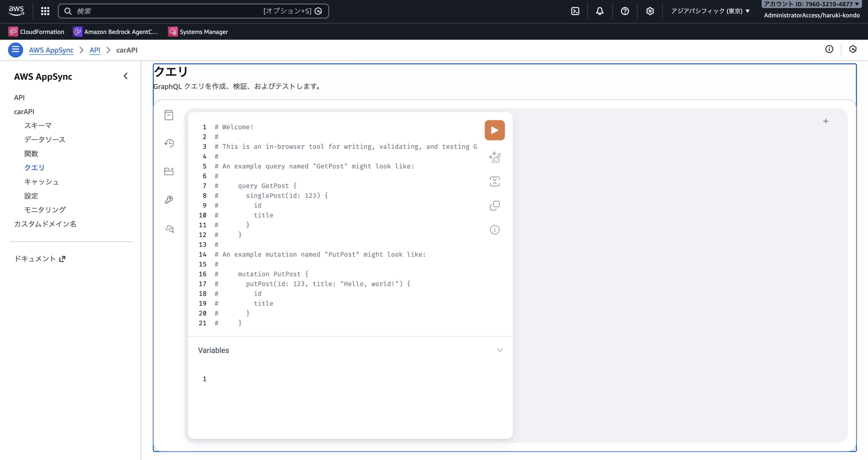868x460 pixels.
Task: Open carAPI in the side navigation
Action: pos(24,112)
